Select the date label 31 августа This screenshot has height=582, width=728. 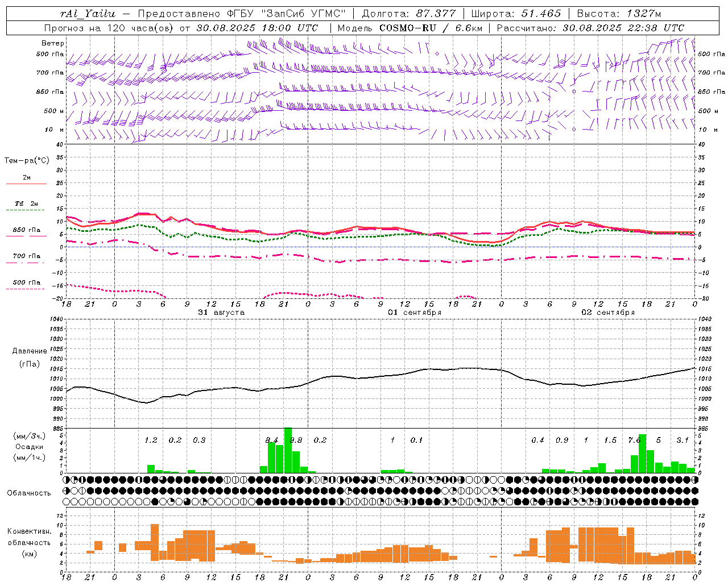pyautogui.click(x=221, y=313)
